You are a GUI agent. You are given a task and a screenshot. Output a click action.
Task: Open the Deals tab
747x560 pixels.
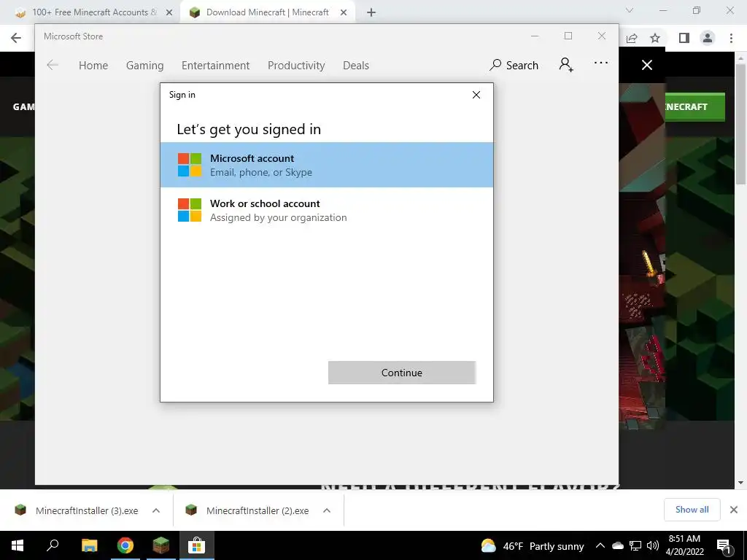pos(356,65)
